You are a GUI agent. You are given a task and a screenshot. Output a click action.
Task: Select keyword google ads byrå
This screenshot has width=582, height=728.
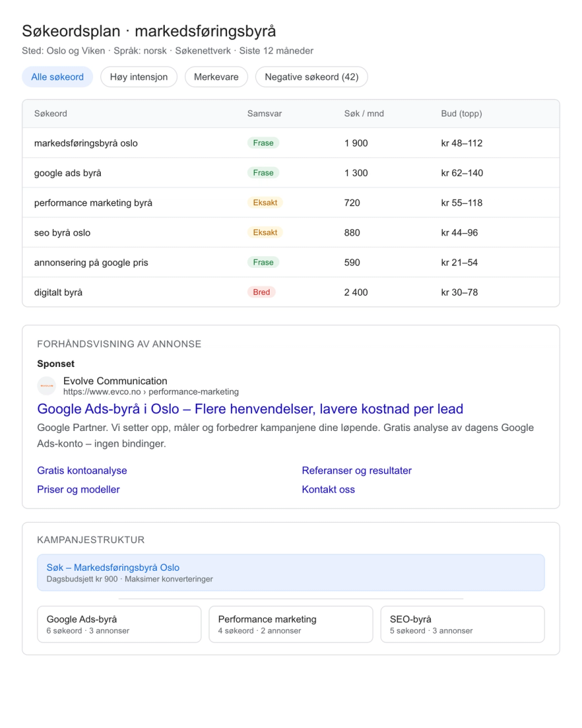pos(68,173)
